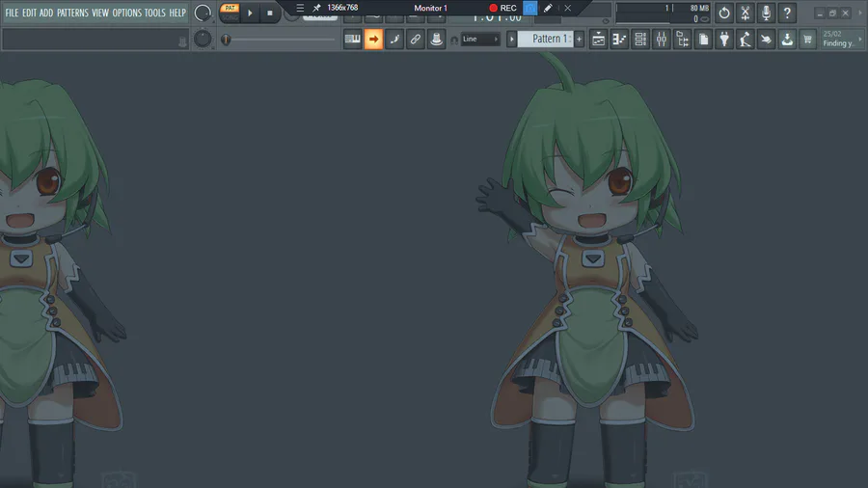The width and height of the screenshot is (868, 488).
Task: Add a new pattern with plus button
Action: click(x=579, y=40)
